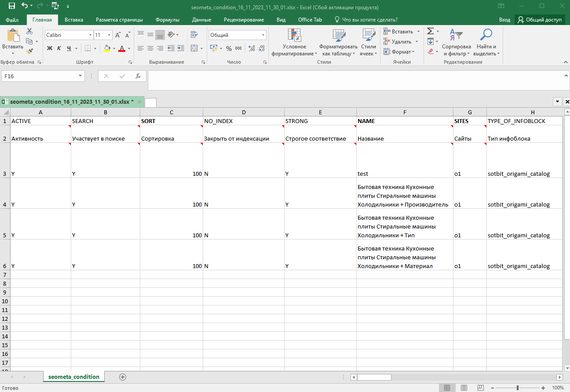570x392 pixels.
Task: Click the Percent Style icon
Action: pyautogui.click(x=229, y=48)
